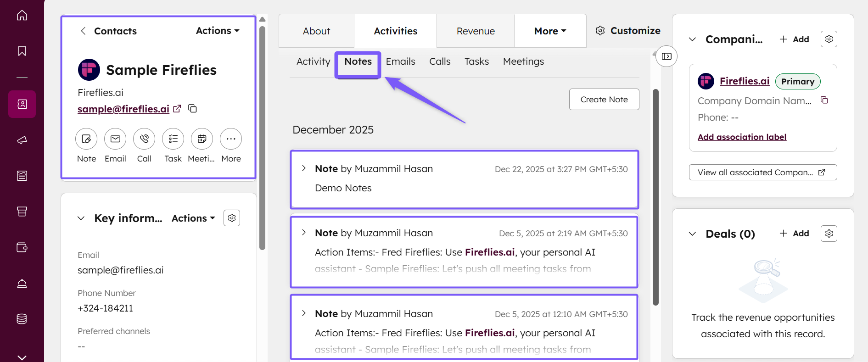Screen dimensions: 868x362
Task: Click the bookmark icon in sidebar
Action: [x=22, y=51]
